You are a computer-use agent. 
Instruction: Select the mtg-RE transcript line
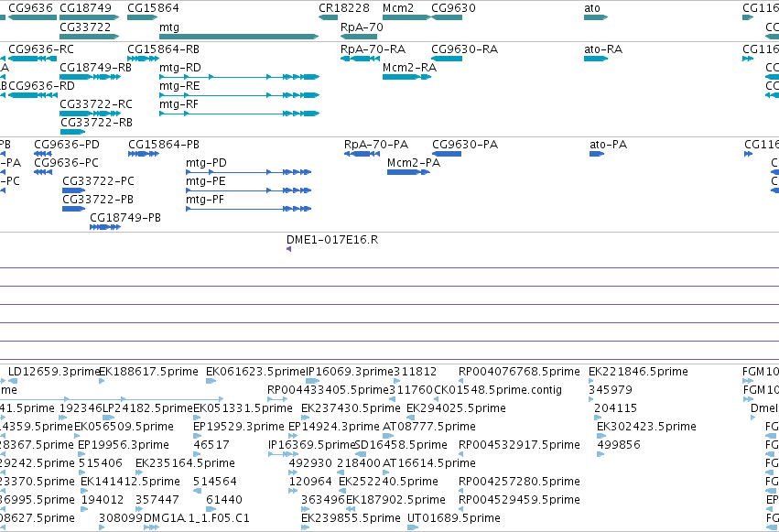coord(239,95)
